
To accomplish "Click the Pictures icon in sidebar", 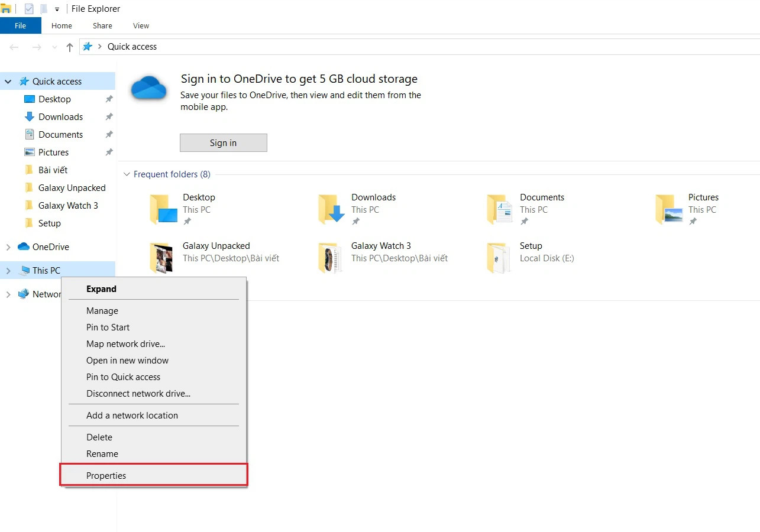I will pyautogui.click(x=30, y=153).
